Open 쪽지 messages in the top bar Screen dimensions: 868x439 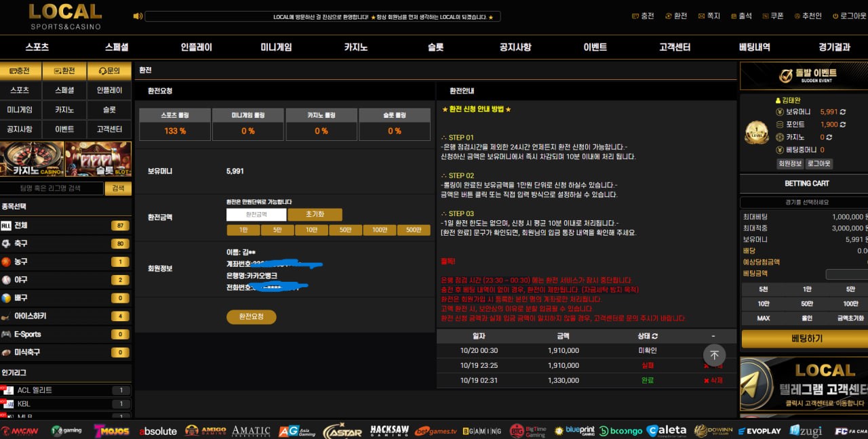pos(709,16)
